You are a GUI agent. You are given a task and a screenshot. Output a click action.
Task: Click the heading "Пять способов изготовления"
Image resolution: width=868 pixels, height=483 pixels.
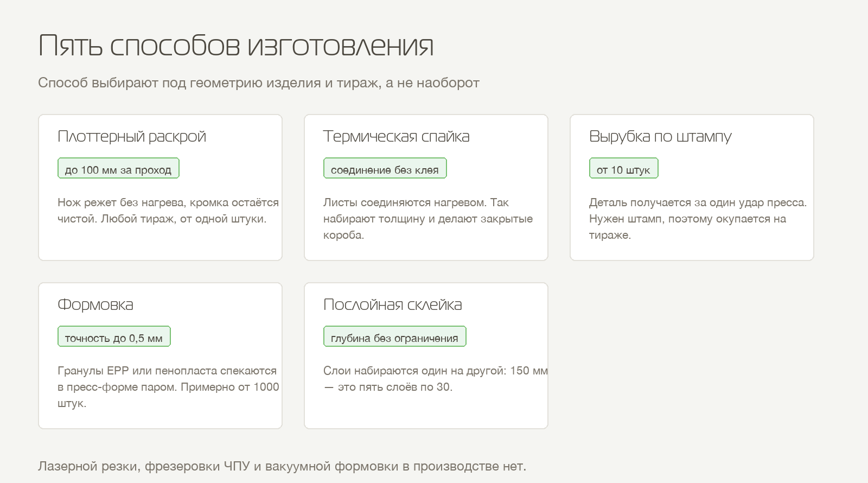point(236,46)
